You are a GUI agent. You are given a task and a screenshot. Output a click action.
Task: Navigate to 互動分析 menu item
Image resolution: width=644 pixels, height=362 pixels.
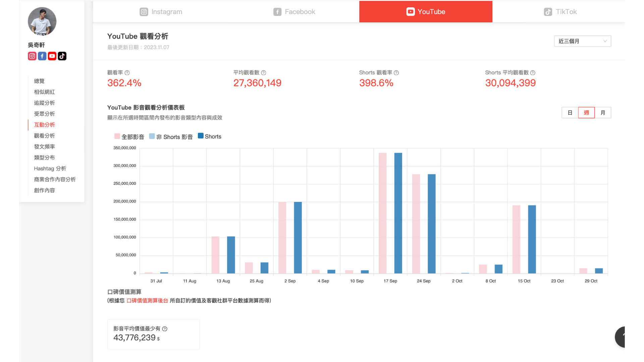(x=44, y=125)
